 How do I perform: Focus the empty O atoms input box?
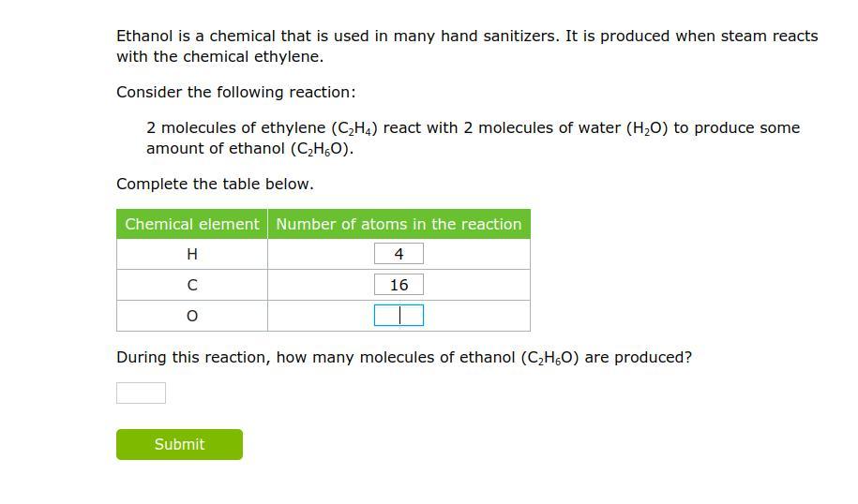399,316
